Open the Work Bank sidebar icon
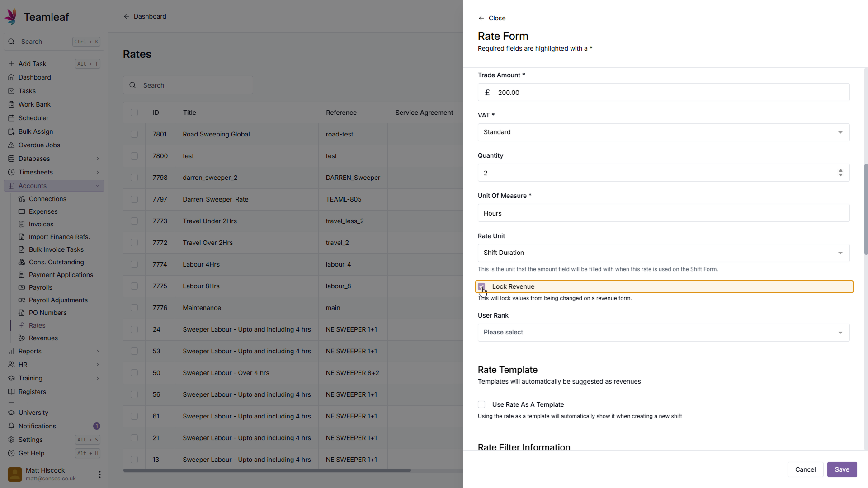Viewport: 868px width, 488px height. pos(11,104)
